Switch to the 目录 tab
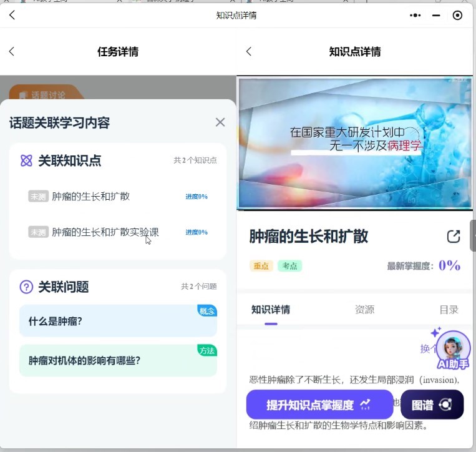Screen dimensions: 476x452 (449, 310)
